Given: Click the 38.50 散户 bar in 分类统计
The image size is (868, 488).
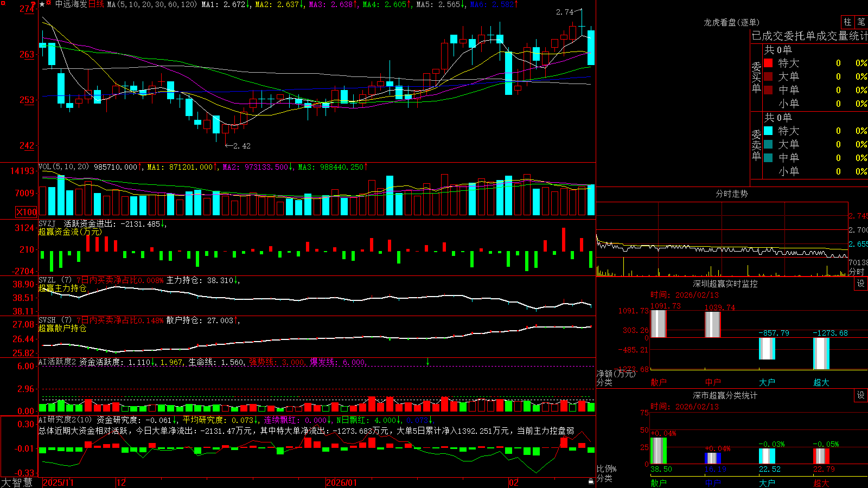Looking at the screenshot, I should pyautogui.click(x=658, y=451).
